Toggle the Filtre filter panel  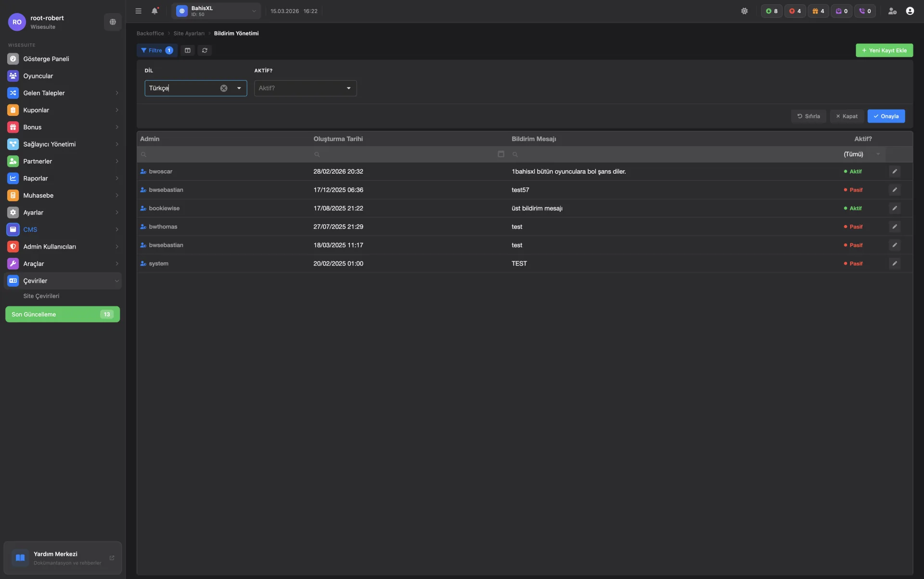click(156, 50)
